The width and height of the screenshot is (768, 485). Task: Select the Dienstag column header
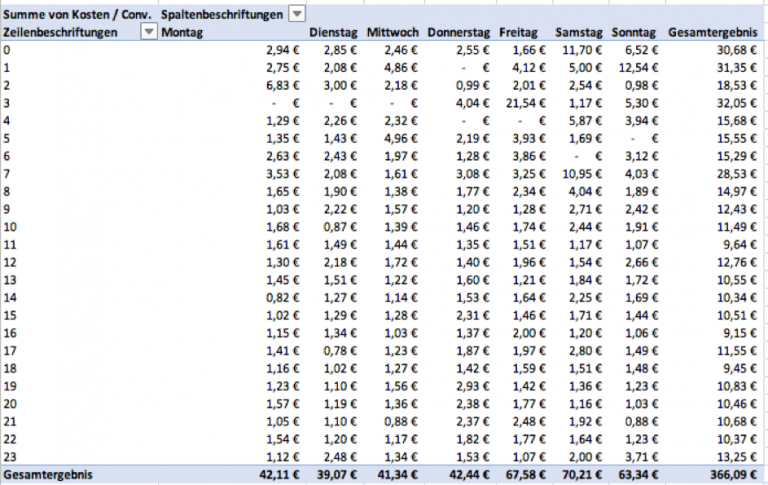[333, 32]
